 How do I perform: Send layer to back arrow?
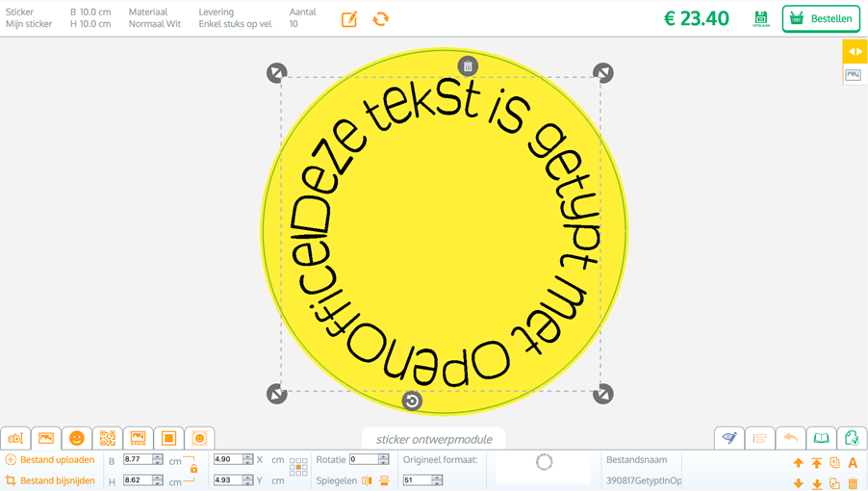(x=817, y=483)
